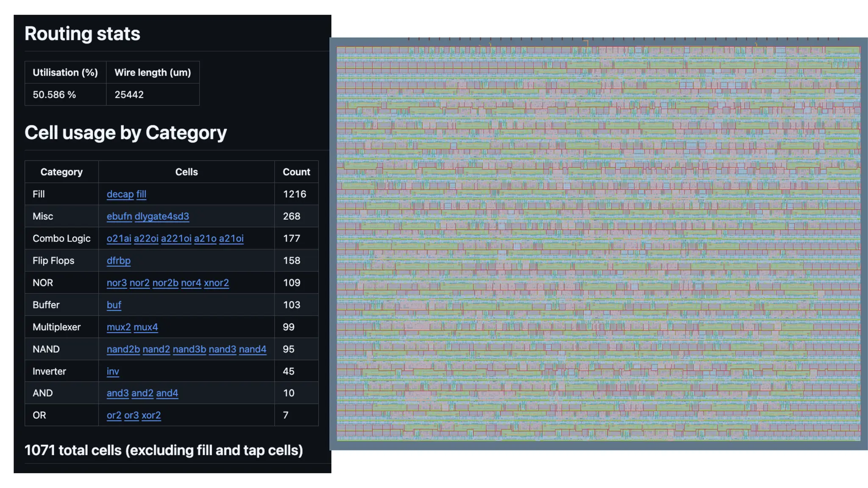
Task: Open the nand4 cell link
Action: (252, 349)
